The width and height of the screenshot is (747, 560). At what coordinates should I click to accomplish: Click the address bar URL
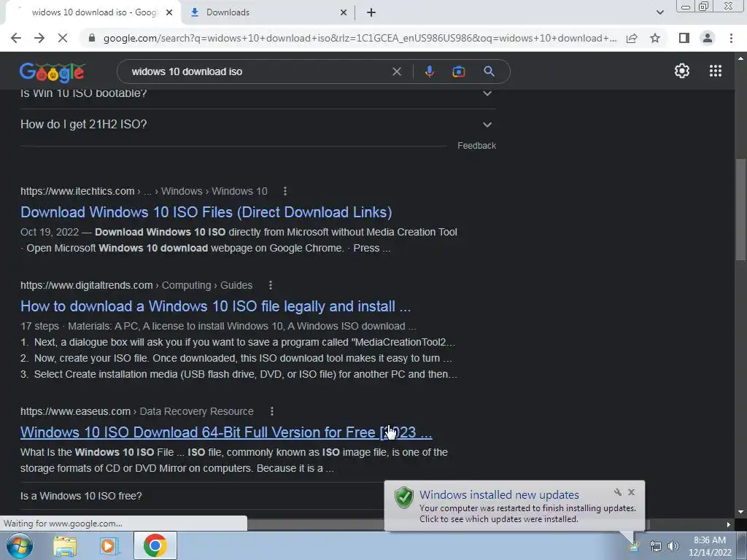tap(360, 38)
